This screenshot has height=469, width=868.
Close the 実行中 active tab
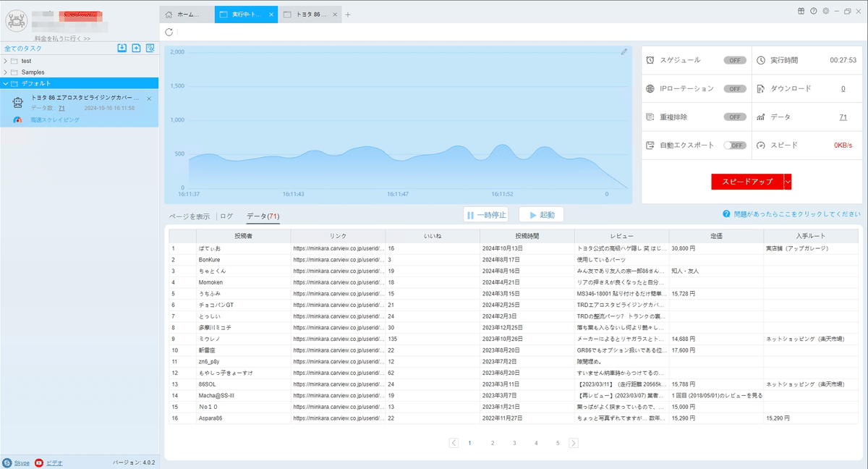pos(271,14)
